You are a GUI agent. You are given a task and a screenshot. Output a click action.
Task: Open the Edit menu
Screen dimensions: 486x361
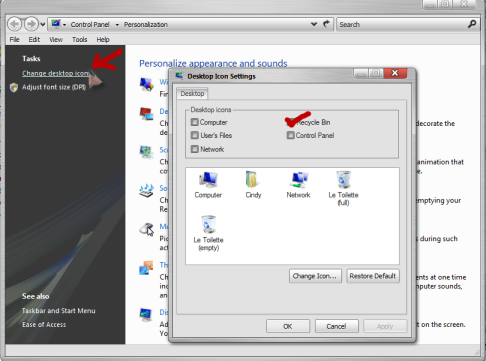34,39
